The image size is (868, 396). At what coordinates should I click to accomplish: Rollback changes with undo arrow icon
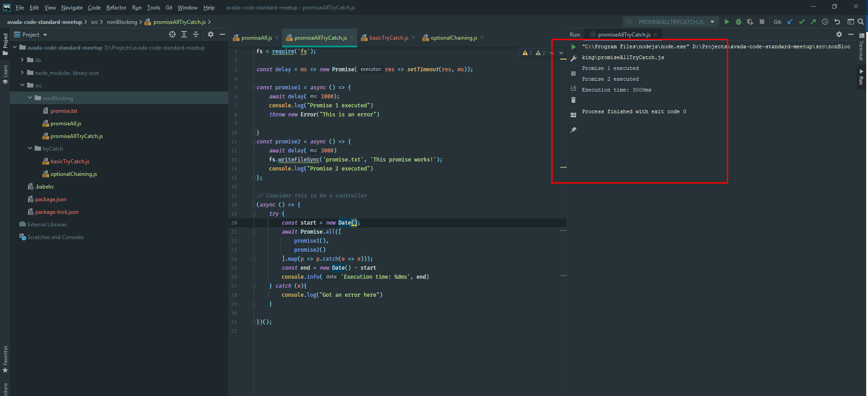tap(837, 22)
